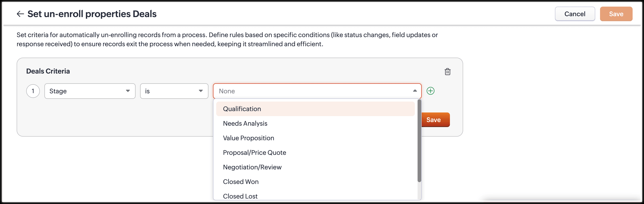Click the up arrow in None field
Viewport: 644px width, 204px height.
pyautogui.click(x=415, y=91)
